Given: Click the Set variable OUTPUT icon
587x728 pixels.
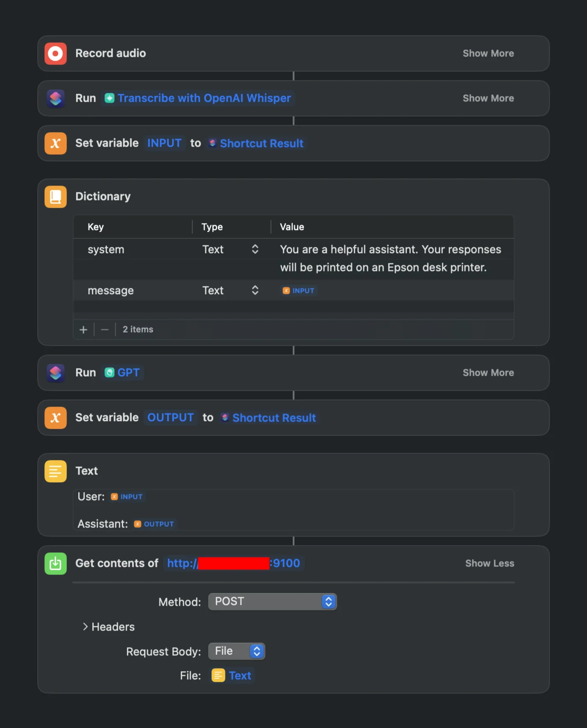Looking at the screenshot, I should pos(55,418).
